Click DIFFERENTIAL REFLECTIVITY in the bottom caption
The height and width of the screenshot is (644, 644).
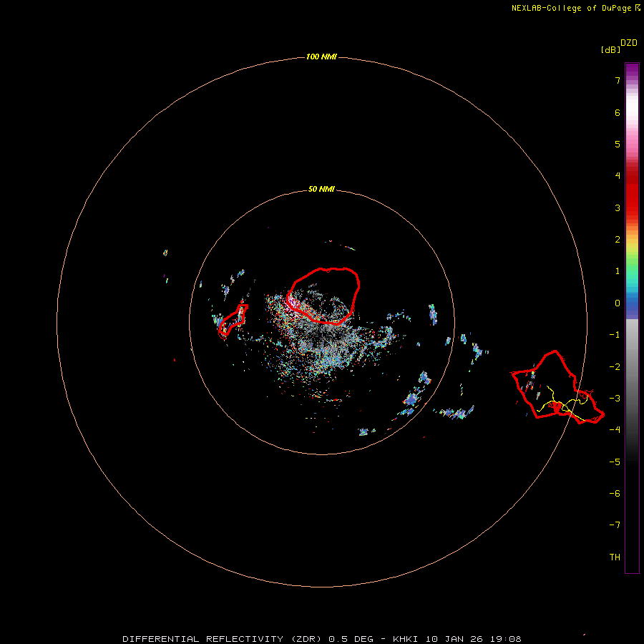pyautogui.click(x=203, y=639)
